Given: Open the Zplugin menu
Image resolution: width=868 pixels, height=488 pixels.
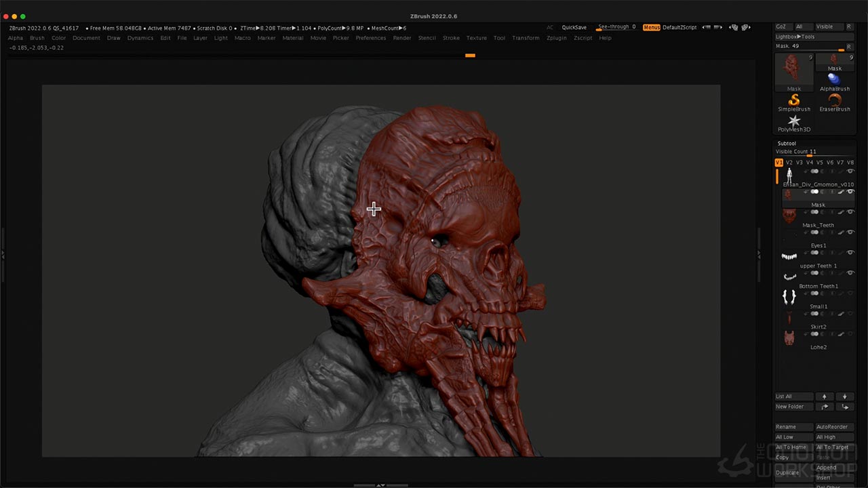Looking at the screenshot, I should pos(556,38).
